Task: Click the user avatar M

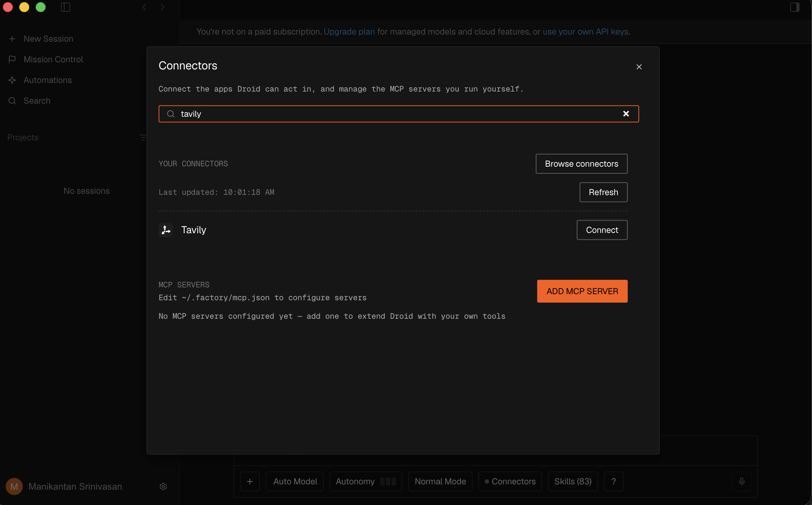Action: (x=14, y=486)
